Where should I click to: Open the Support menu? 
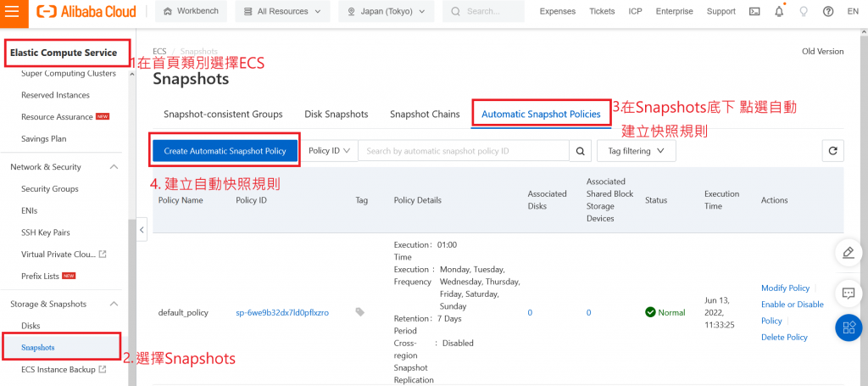pos(721,11)
